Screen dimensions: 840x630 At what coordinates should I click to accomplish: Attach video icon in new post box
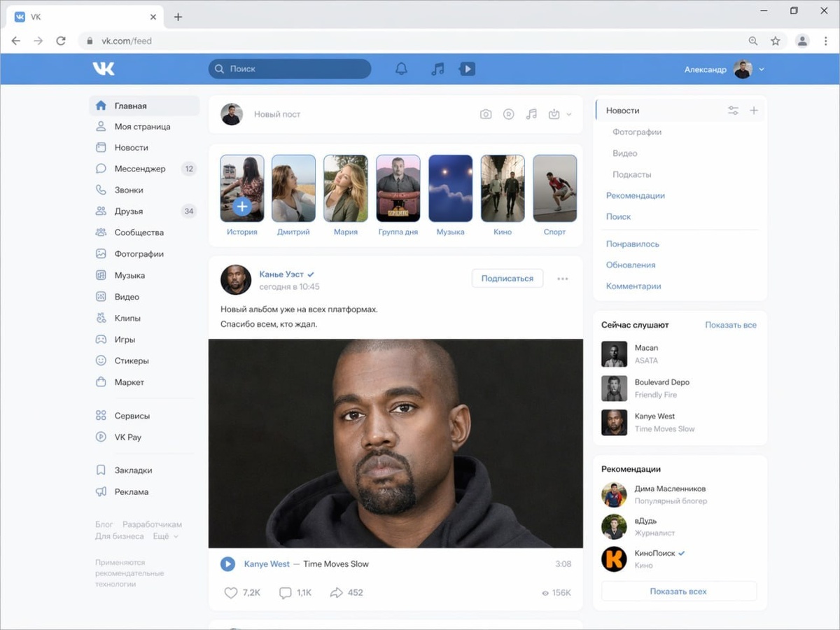point(509,114)
